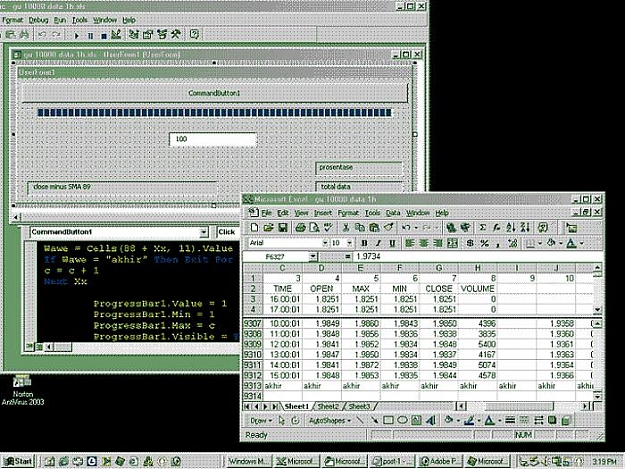The image size is (625, 469).
Task: Click Paste Function fx icon in Excel
Action: (x=497, y=228)
